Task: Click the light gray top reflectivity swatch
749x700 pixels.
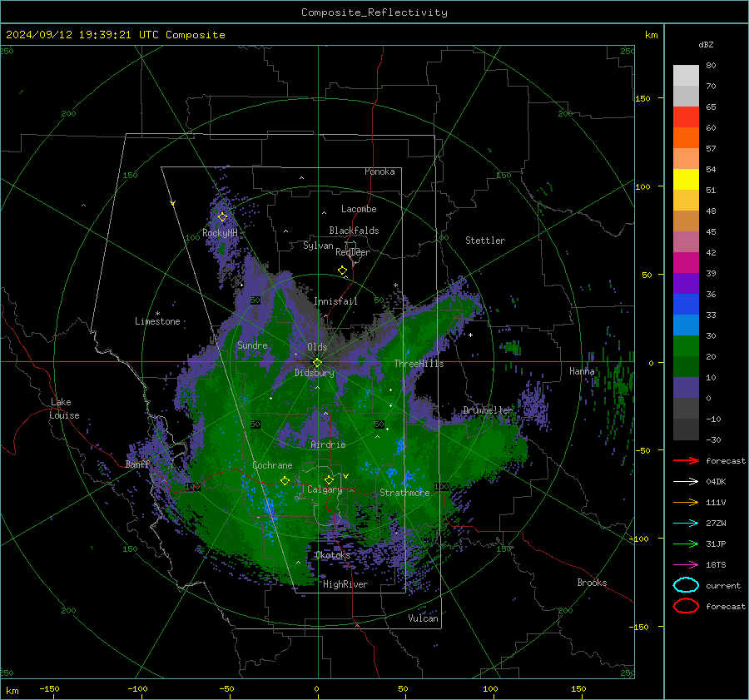Action: (x=686, y=75)
